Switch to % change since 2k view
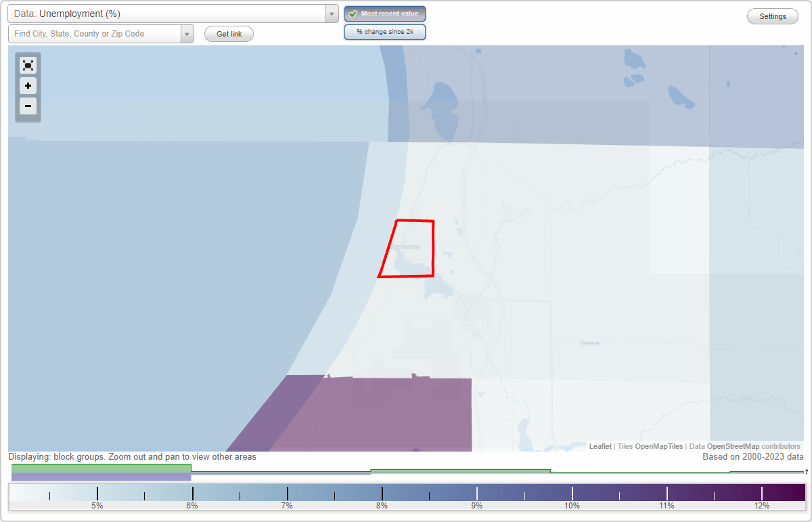This screenshot has height=522, width=812. coord(385,31)
